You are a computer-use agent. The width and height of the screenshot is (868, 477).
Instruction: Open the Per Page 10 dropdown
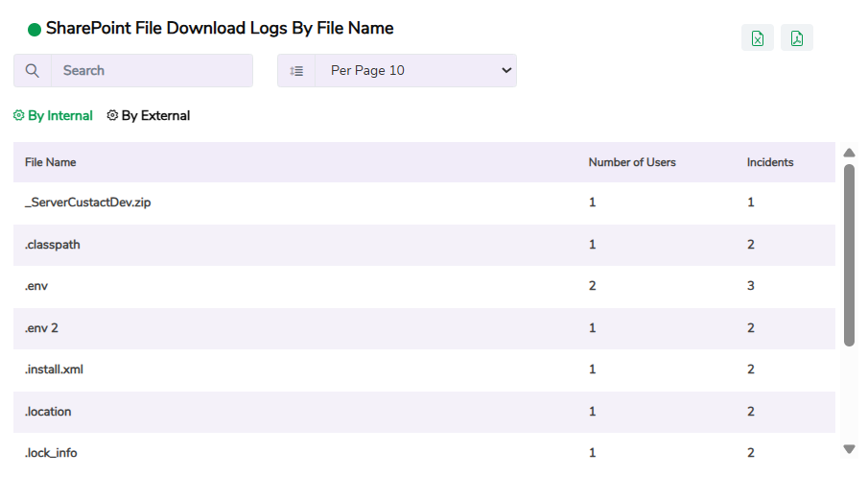pyautogui.click(x=415, y=71)
